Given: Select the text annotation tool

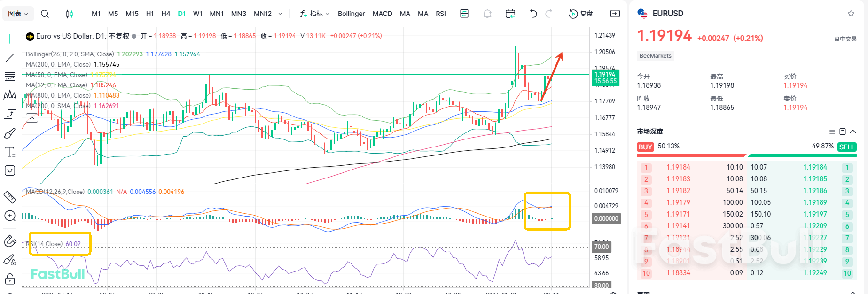Looking at the screenshot, I should pos(9,152).
